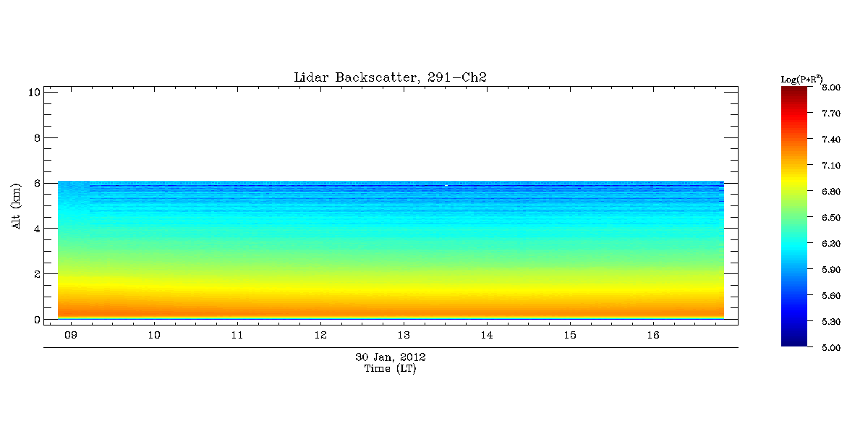The width and height of the screenshot is (868, 434).
Task: Click the altitude tick label '4'
Action: click(x=35, y=229)
